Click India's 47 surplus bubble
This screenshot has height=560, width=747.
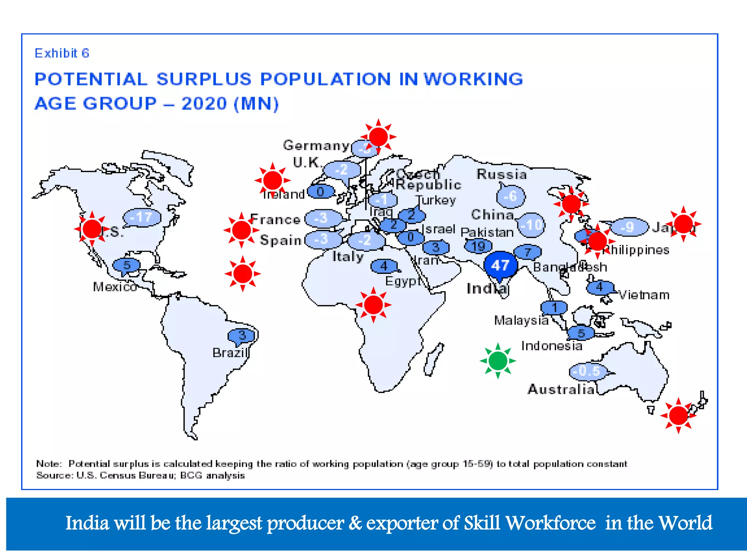click(x=500, y=265)
